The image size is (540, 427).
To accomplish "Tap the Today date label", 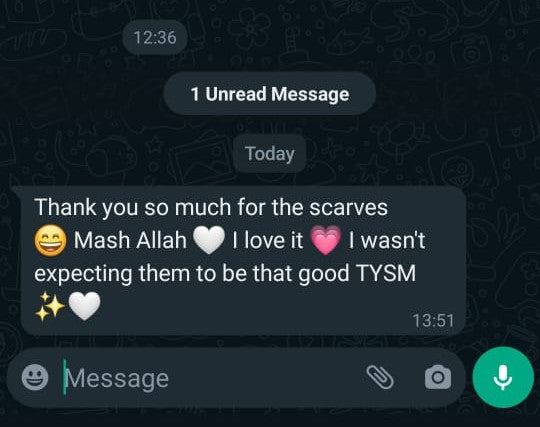I will pyautogui.click(x=270, y=154).
